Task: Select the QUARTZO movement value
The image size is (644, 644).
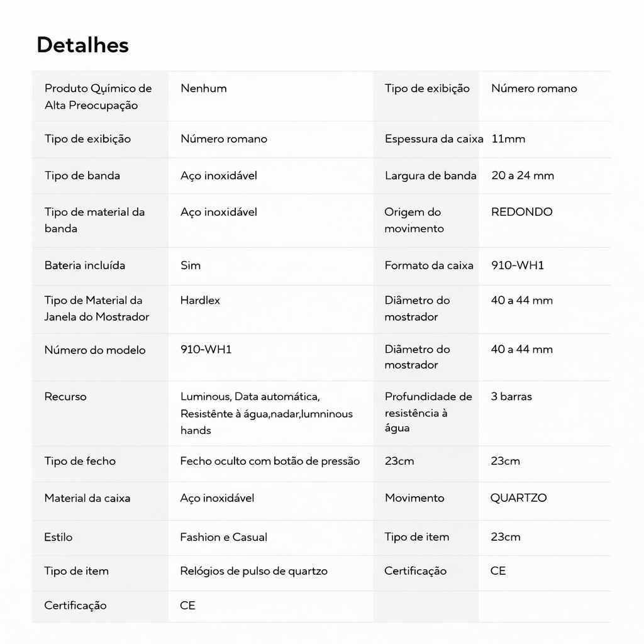Action: coord(519,498)
